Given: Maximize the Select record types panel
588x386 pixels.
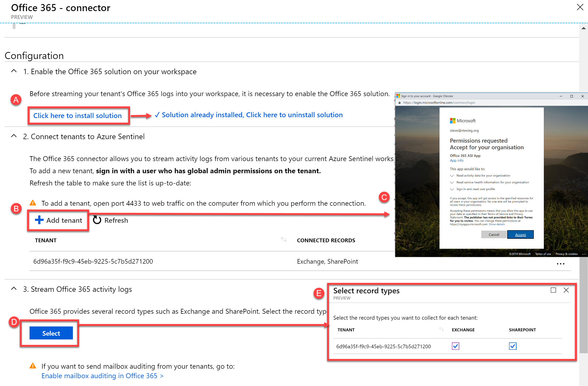Looking at the screenshot, I should [553, 290].
